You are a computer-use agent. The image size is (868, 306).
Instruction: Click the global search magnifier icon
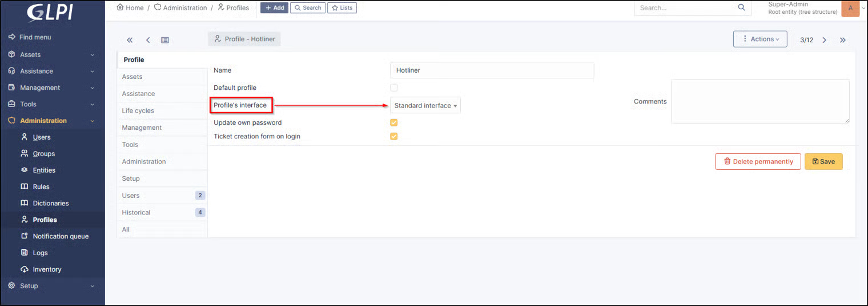click(x=742, y=7)
